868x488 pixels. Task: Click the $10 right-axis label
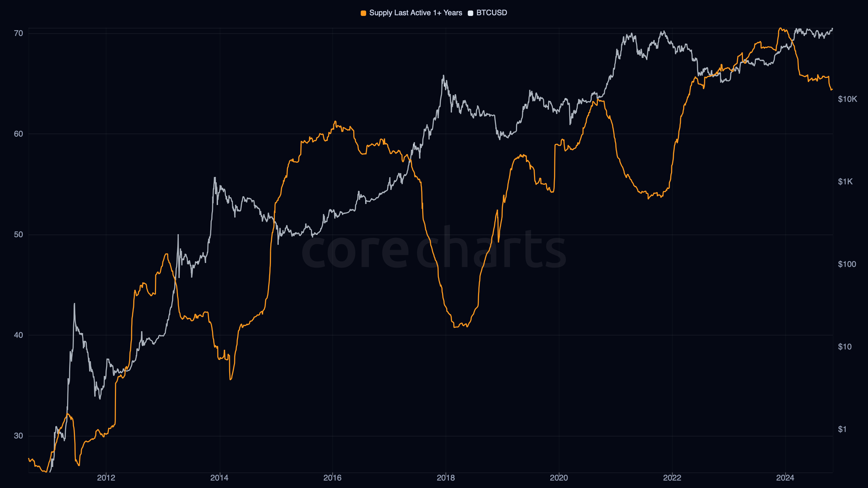point(845,347)
